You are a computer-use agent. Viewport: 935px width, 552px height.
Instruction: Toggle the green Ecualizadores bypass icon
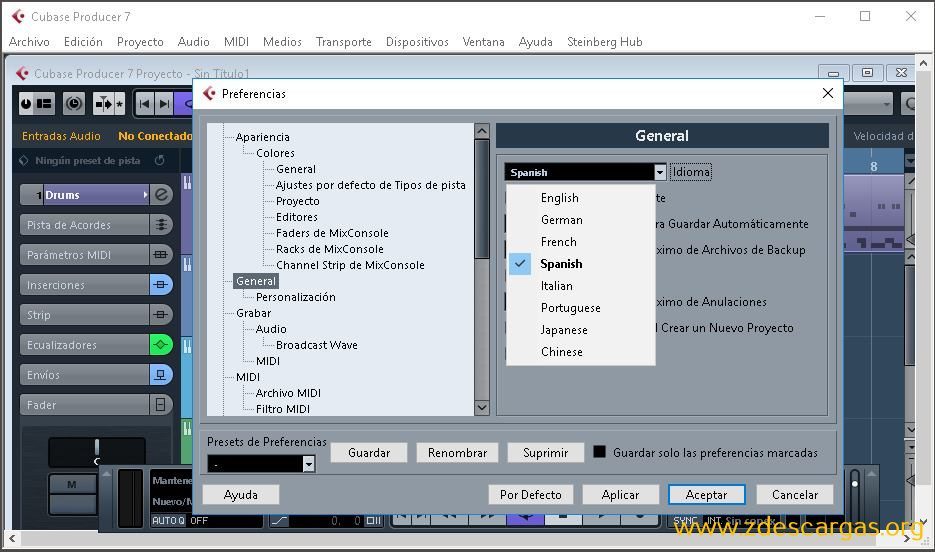coord(161,345)
